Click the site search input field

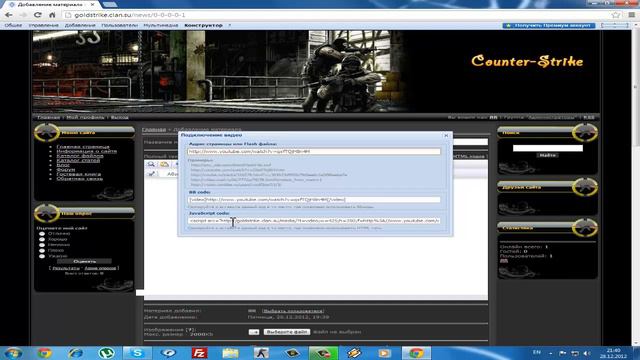tap(547, 148)
